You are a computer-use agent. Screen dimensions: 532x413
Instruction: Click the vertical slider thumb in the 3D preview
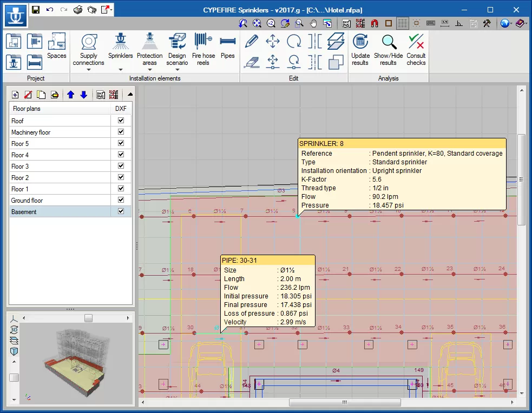[14, 377]
